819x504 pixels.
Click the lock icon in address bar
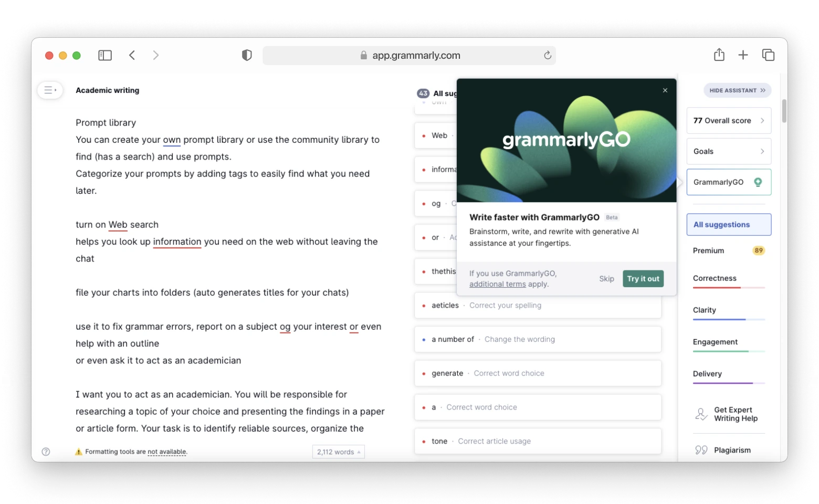363,55
